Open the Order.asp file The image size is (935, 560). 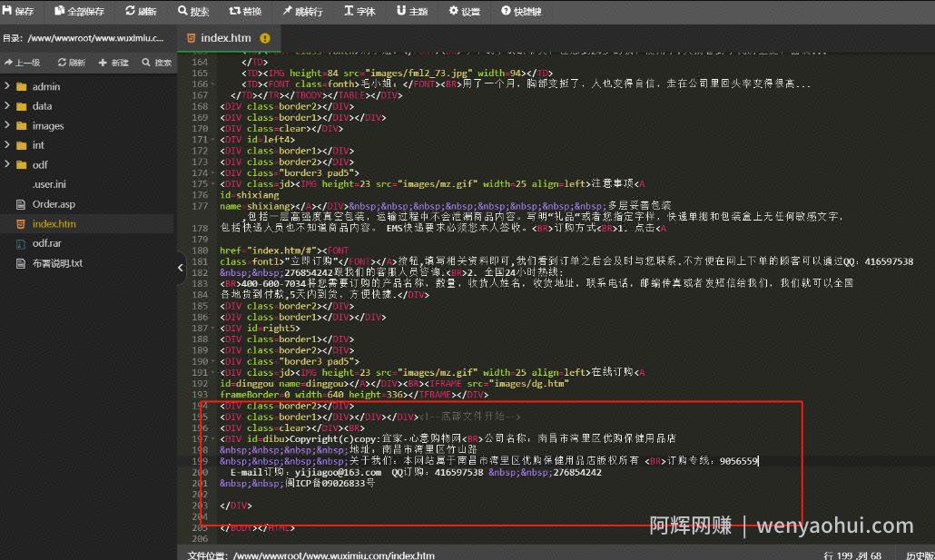(x=54, y=204)
